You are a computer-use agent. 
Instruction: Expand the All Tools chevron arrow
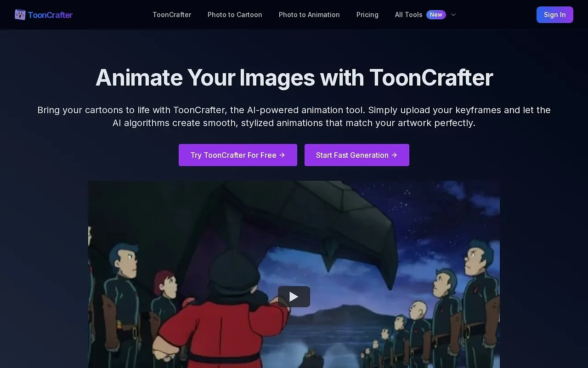[453, 15]
